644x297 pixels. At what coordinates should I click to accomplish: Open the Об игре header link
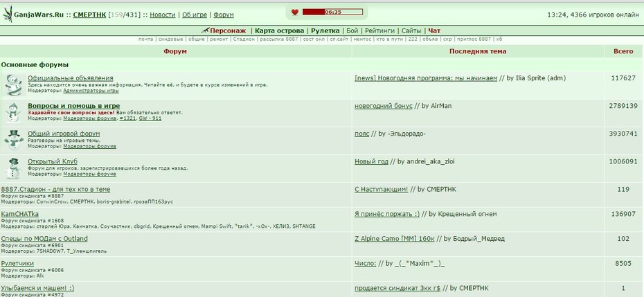point(195,15)
